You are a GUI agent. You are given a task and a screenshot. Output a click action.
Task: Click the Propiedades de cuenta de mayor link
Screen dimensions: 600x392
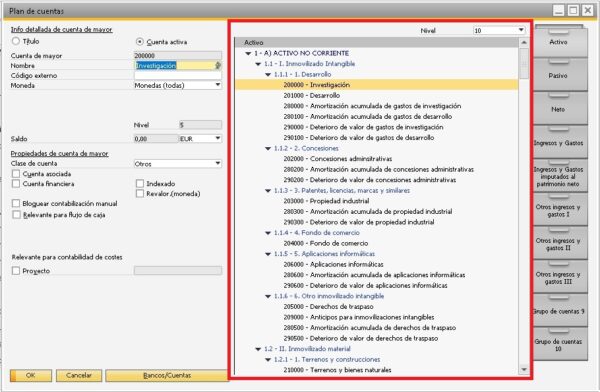[59, 154]
